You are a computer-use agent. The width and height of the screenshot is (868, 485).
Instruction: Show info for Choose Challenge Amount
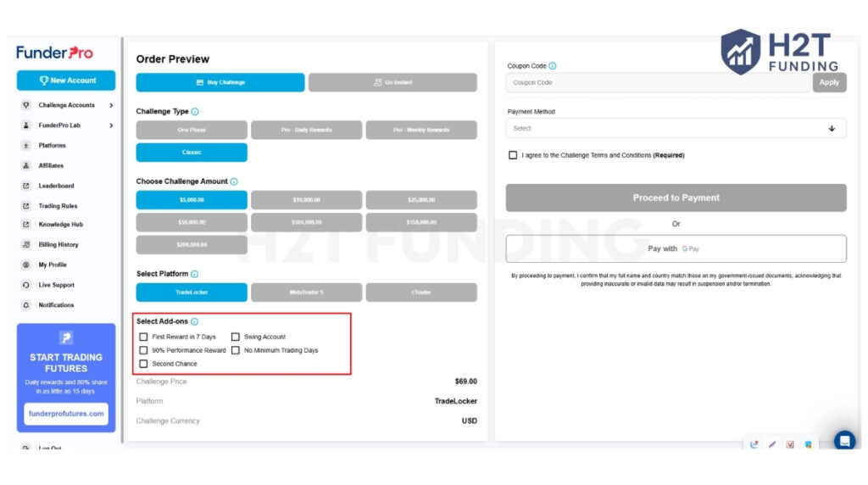(234, 181)
